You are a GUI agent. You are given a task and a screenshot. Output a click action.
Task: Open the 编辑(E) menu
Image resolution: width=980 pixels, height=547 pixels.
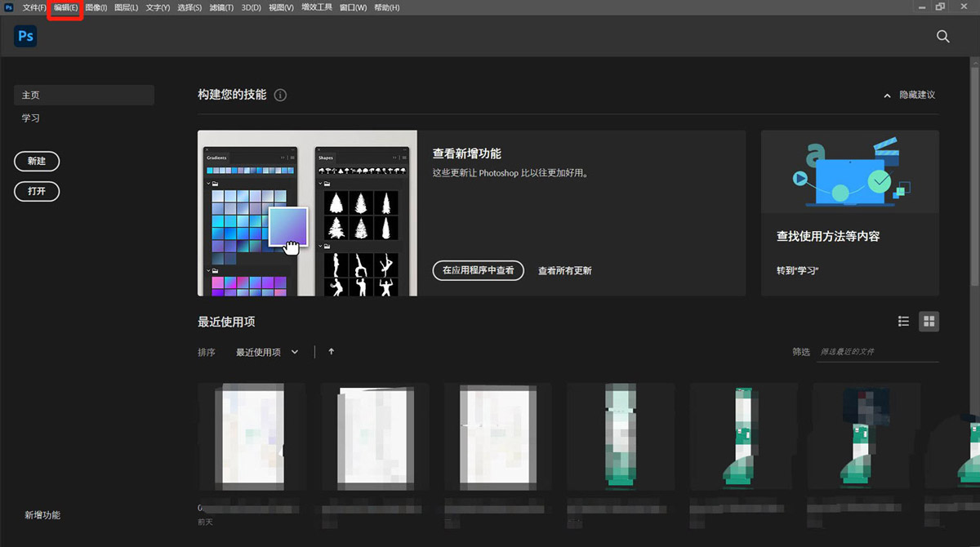[x=65, y=7]
